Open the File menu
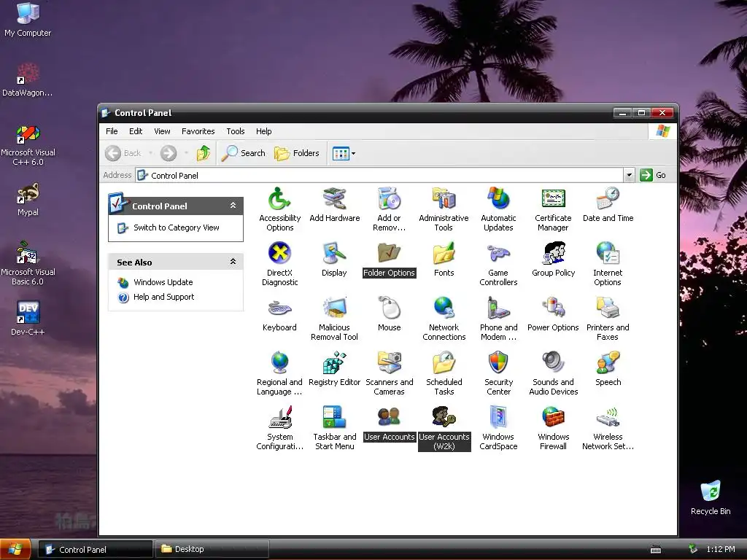 click(x=112, y=131)
